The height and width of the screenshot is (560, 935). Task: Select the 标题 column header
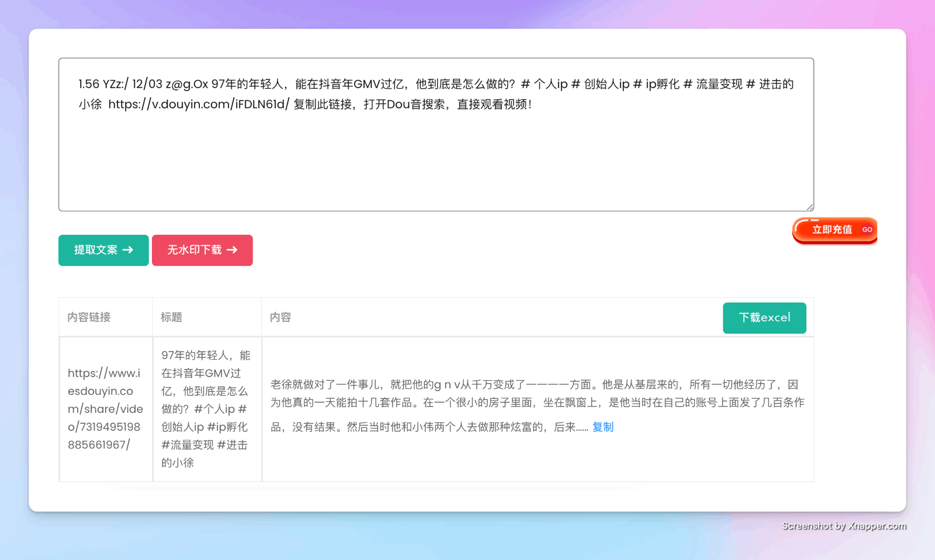point(171,317)
